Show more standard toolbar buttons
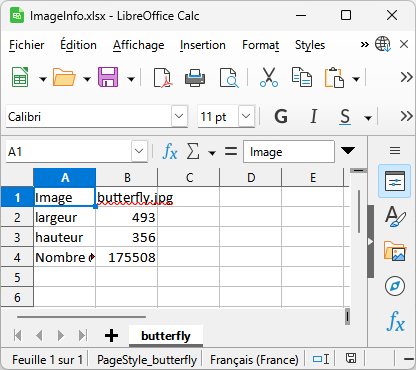 [x=406, y=77]
